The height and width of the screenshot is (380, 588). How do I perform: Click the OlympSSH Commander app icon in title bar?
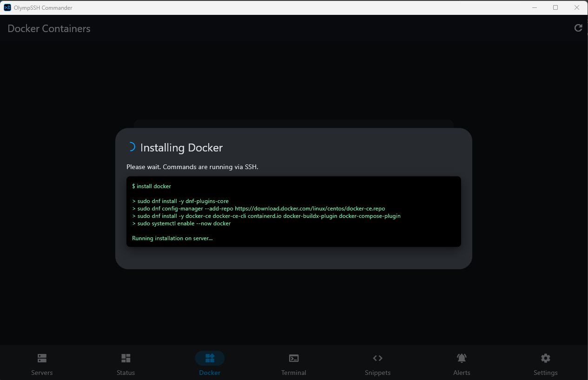tap(7, 7)
